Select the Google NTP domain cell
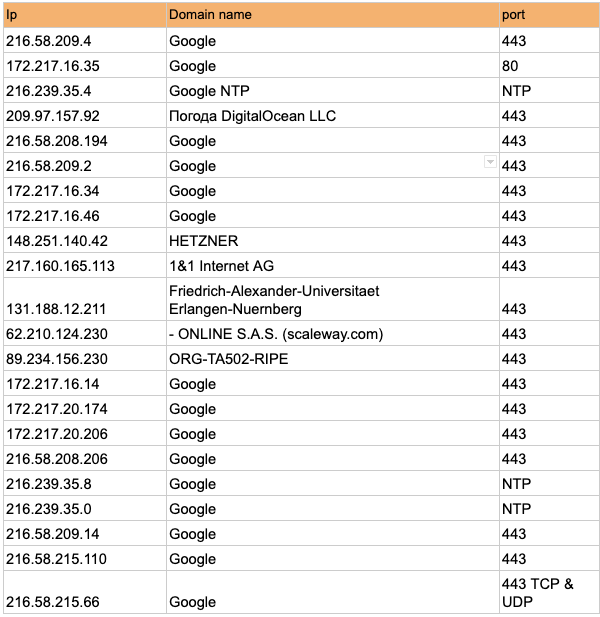The height and width of the screenshot is (617, 600). tap(331, 91)
